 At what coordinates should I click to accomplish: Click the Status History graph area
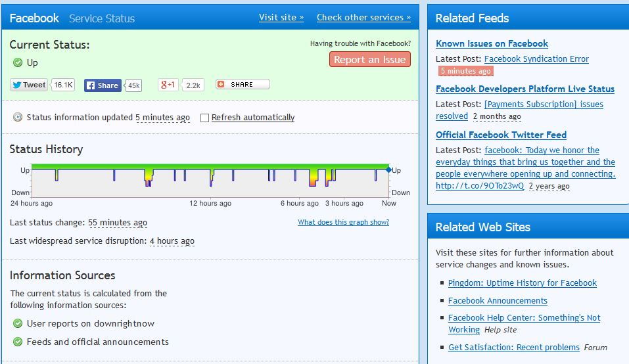210,181
